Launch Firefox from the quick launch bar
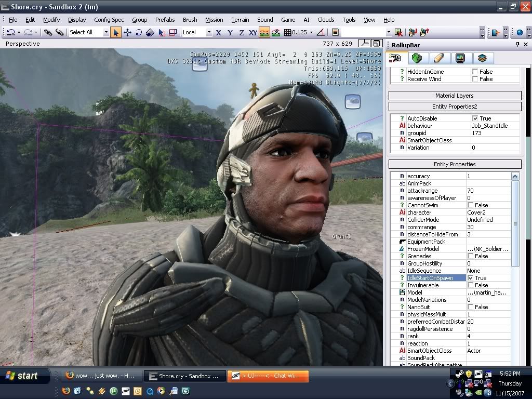 (x=66, y=391)
